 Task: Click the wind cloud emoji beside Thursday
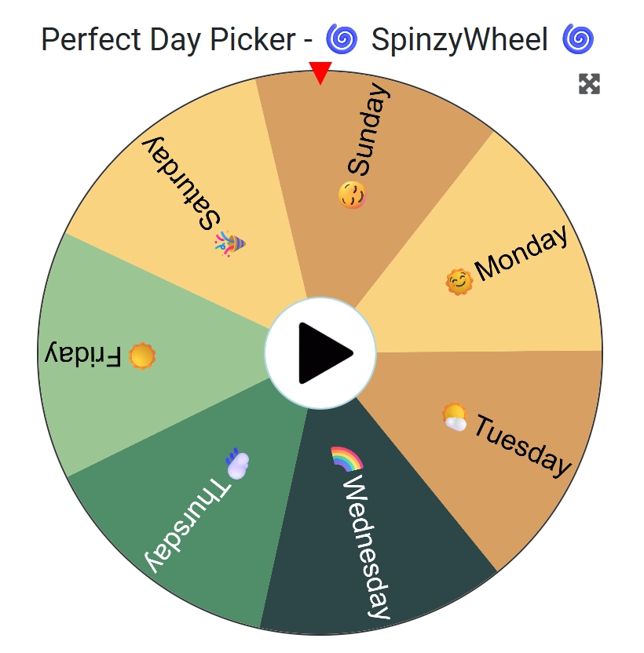pos(238,463)
